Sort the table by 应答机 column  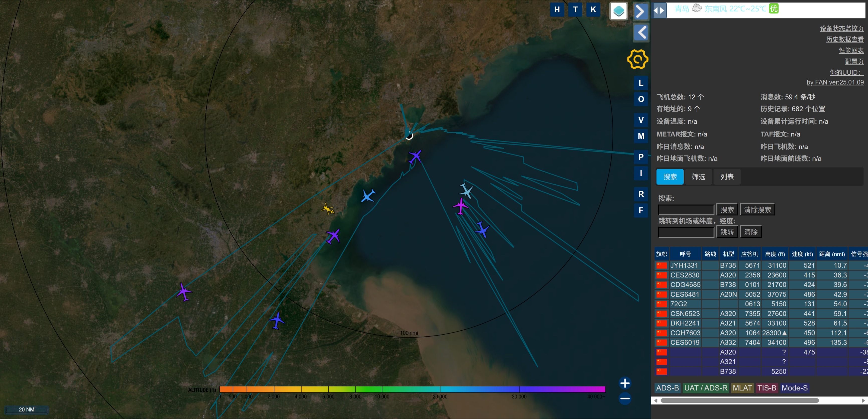[750, 254]
